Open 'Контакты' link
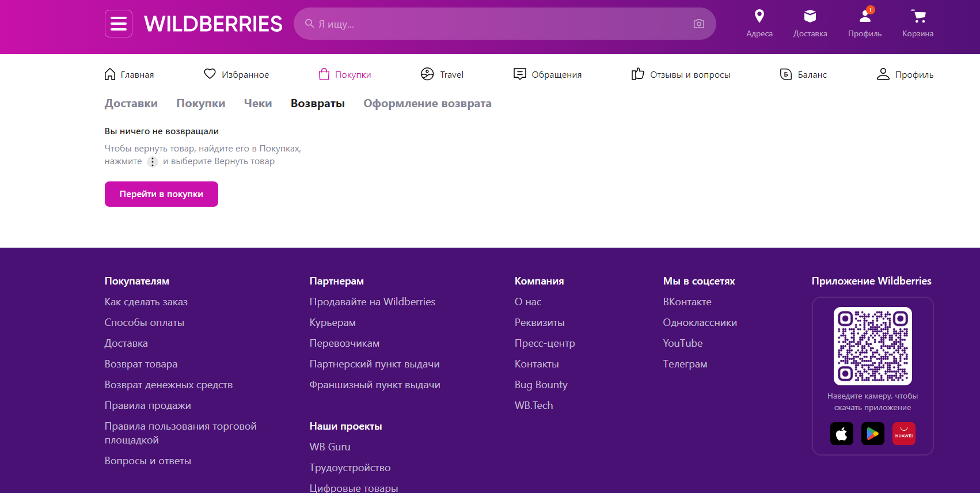The image size is (980, 493). pyautogui.click(x=537, y=364)
